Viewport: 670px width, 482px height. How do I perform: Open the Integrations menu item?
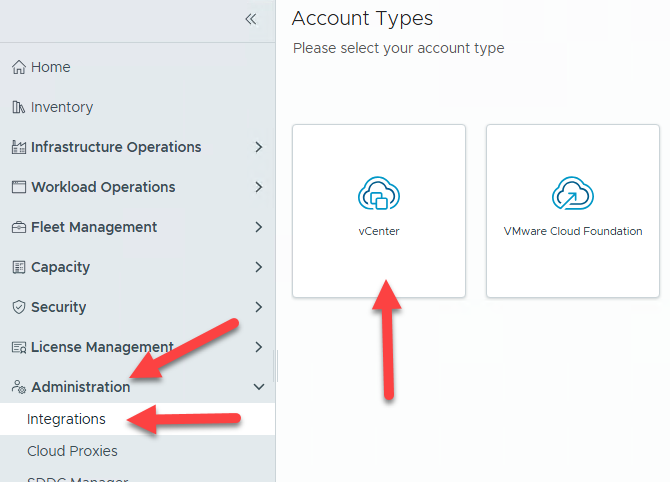(x=66, y=419)
